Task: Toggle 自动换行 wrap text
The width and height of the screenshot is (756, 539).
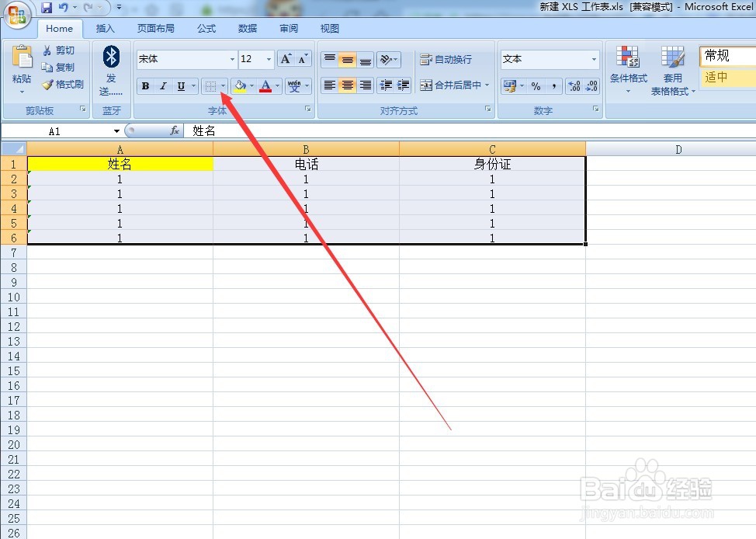Action: tap(446, 59)
